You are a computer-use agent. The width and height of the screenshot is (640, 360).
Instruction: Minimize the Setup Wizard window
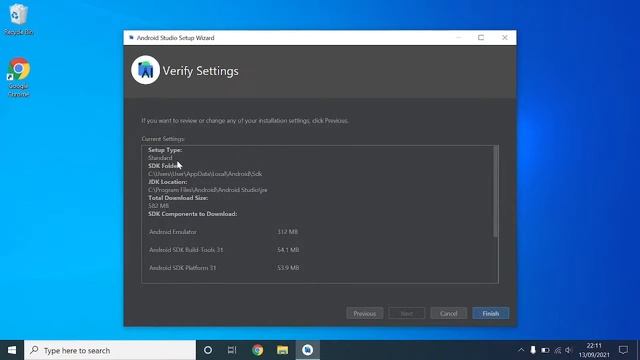459,38
